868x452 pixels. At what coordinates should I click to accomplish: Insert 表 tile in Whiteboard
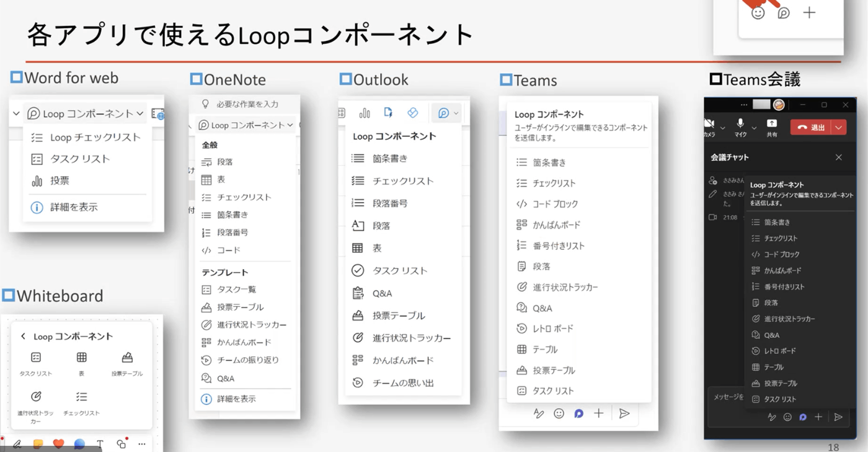81,364
